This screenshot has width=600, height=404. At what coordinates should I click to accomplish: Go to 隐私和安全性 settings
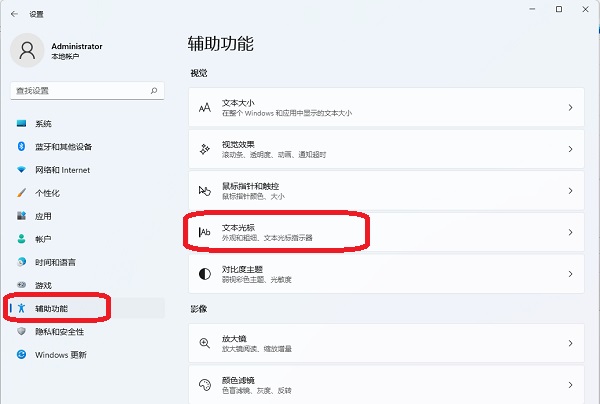point(59,331)
